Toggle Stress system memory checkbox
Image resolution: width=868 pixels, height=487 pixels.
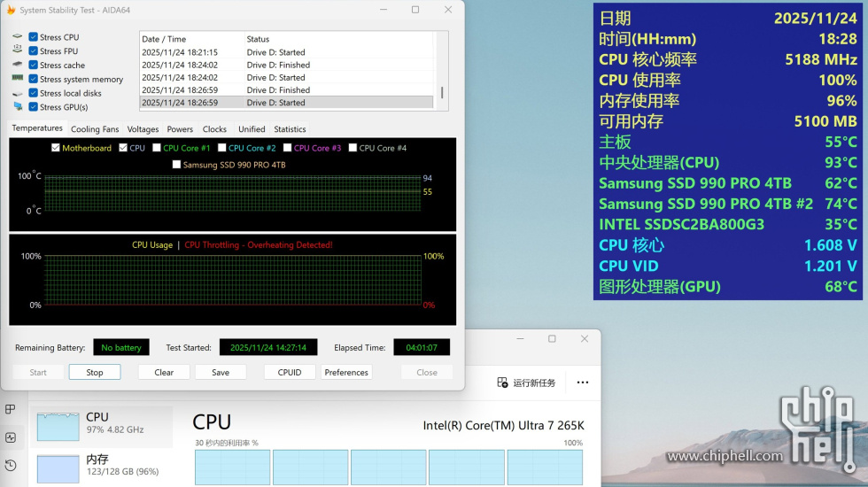pos(34,79)
